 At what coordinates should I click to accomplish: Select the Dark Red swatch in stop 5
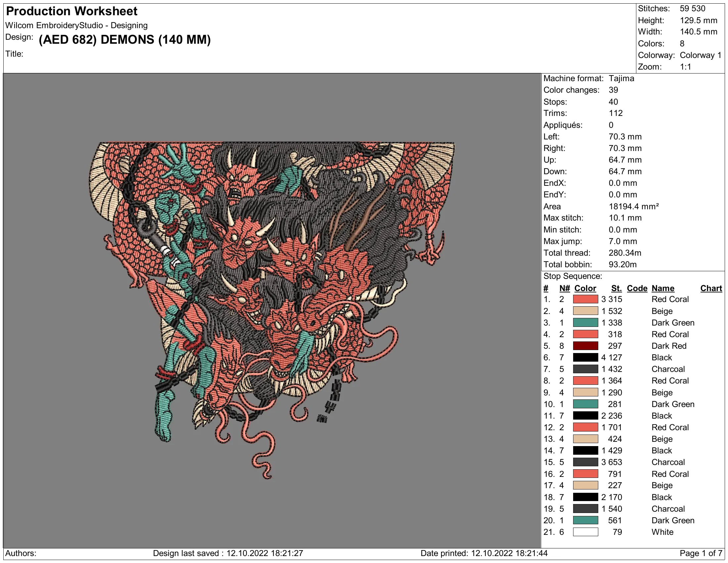[585, 346]
